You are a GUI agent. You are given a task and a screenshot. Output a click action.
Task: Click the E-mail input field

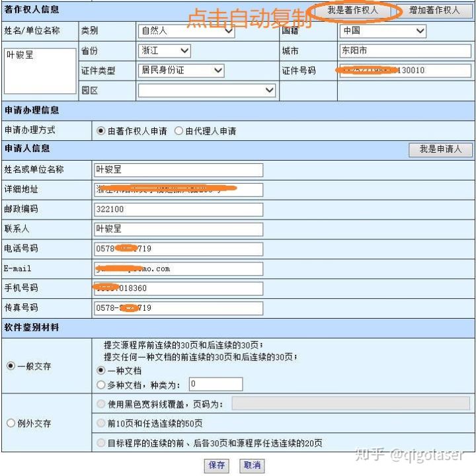[x=178, y=269]
